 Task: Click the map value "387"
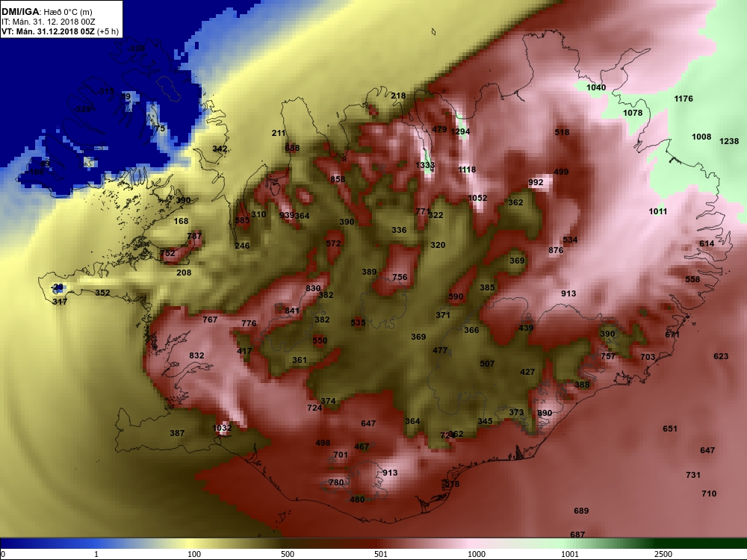pos(177,433)
